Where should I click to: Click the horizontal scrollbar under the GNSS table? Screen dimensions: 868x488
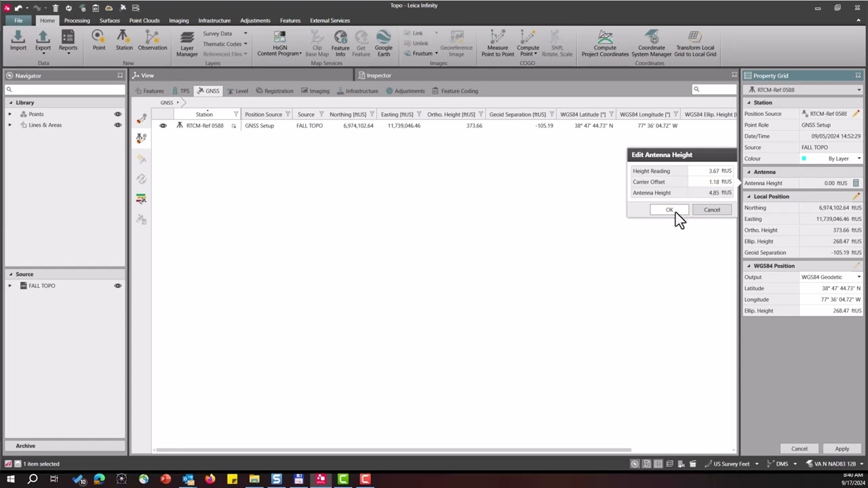click(x=393, y=450)
